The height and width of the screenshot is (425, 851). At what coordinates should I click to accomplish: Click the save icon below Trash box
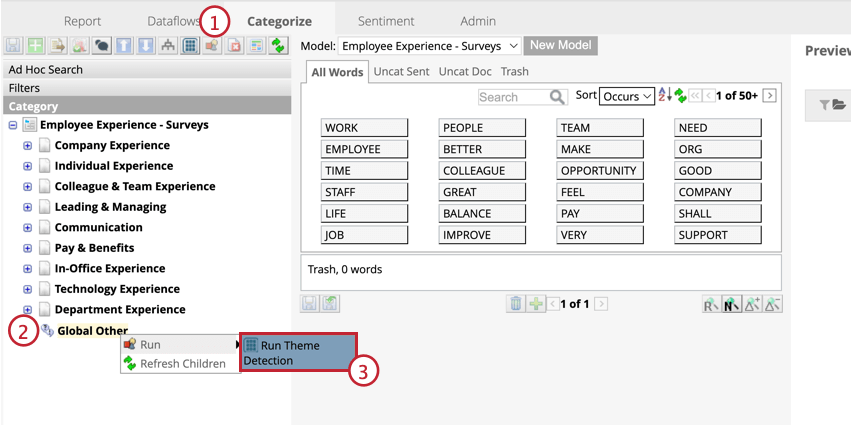tap(309, 303)
